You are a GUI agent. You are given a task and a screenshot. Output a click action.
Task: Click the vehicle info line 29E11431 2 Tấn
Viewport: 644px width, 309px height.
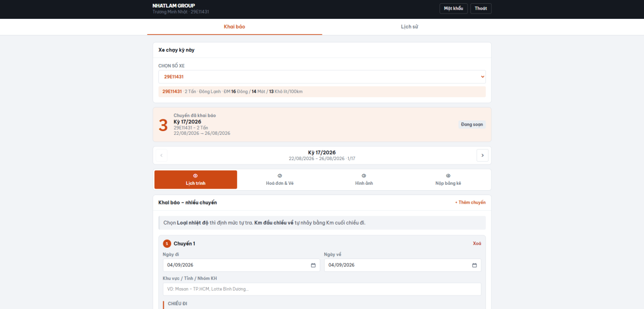point(322,91)
